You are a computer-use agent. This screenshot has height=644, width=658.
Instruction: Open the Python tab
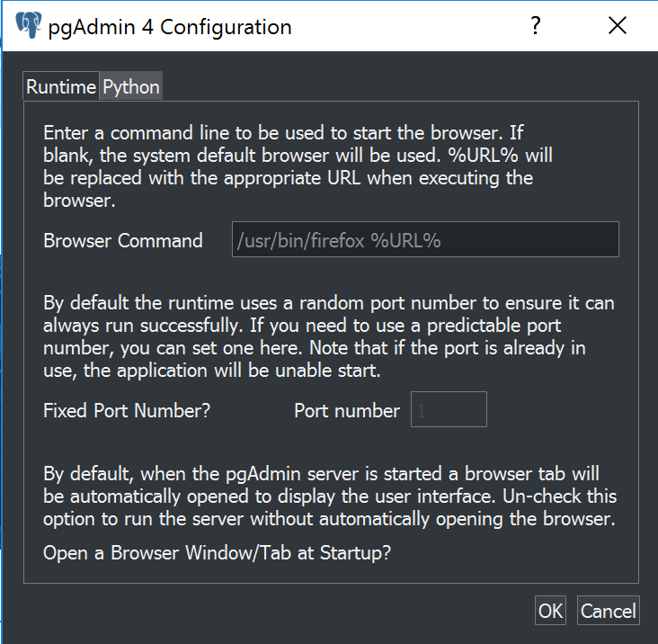point(131,87)
